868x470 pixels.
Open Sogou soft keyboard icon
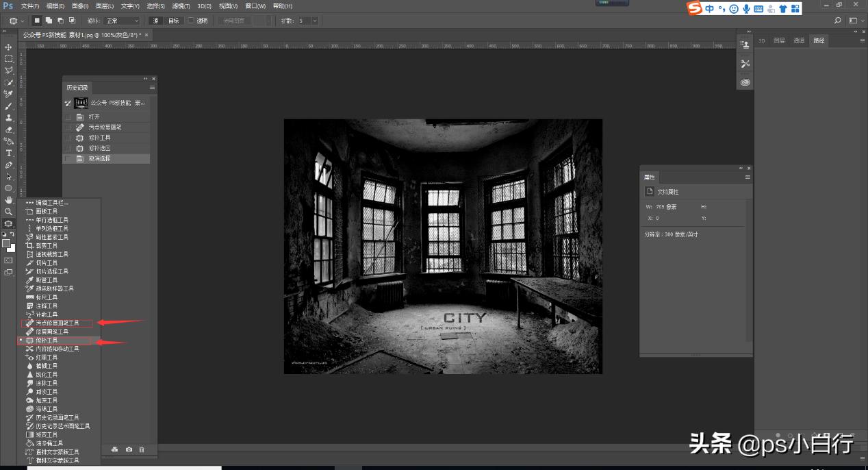point(758,9)
